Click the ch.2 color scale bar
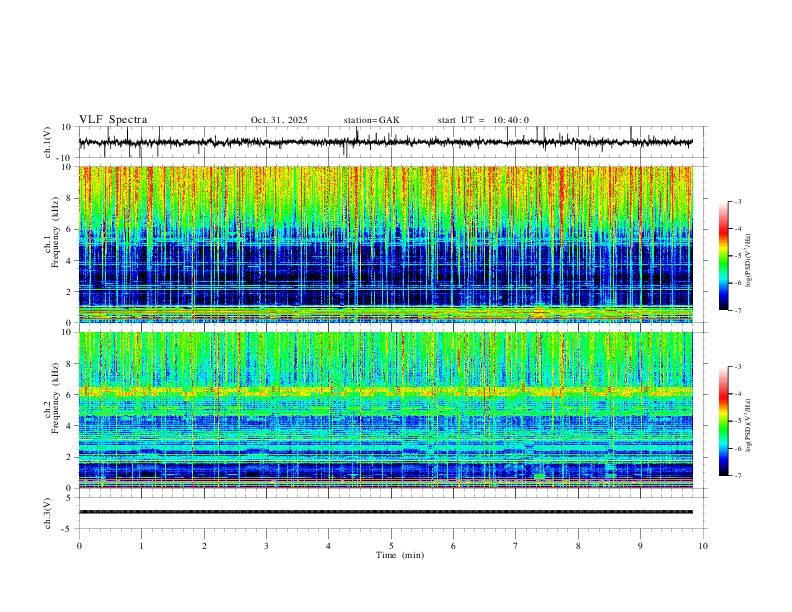This screenshot has width=792, height=612. click(724, 421)
